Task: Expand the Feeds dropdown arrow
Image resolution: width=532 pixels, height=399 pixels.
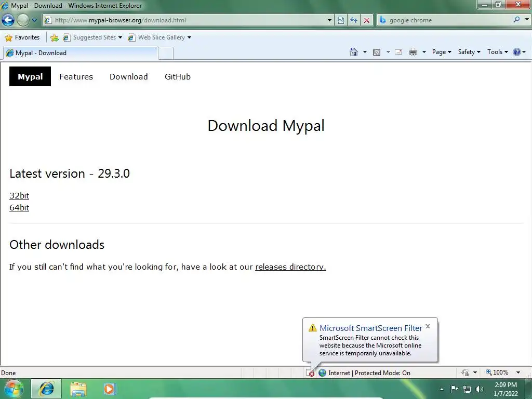Action: [388, 52]
